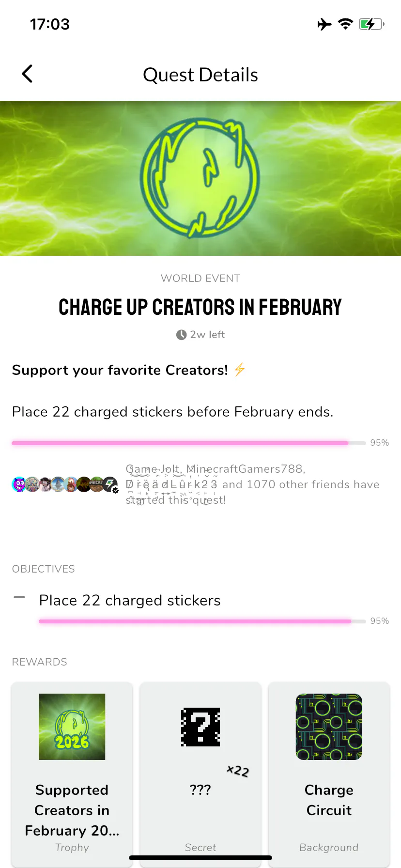Tap the Game Jolt lightning bolt avatar
This screenshot has width=401, height=868.
click(110, 484)
